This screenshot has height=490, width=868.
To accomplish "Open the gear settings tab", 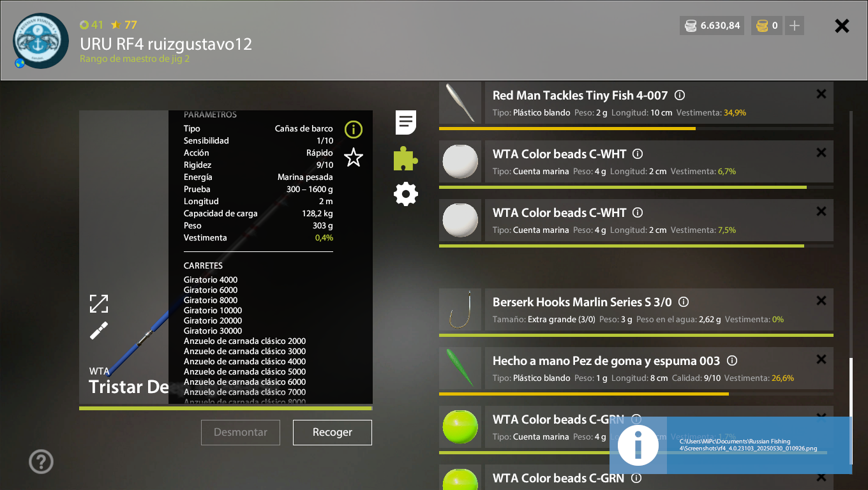I will pos(406,194).
